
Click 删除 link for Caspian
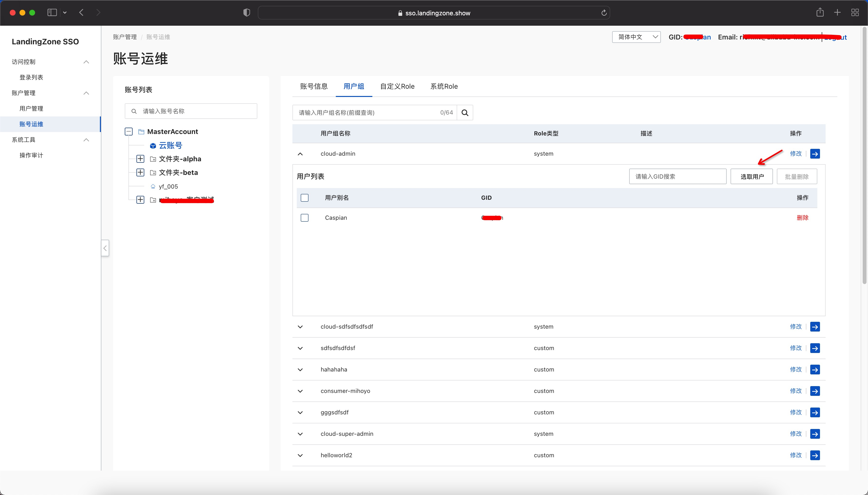point(802,218)
